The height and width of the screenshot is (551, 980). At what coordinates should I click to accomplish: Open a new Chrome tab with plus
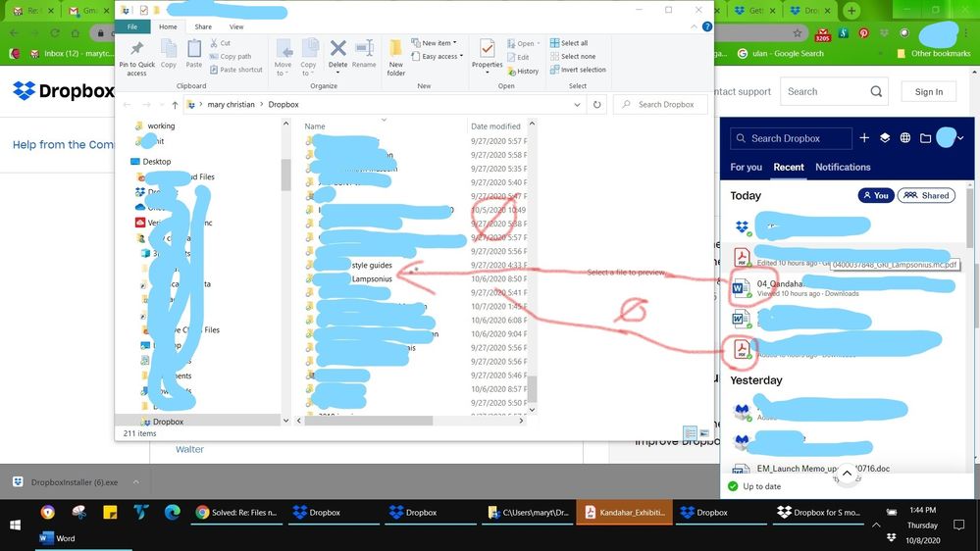click(851, 10)
